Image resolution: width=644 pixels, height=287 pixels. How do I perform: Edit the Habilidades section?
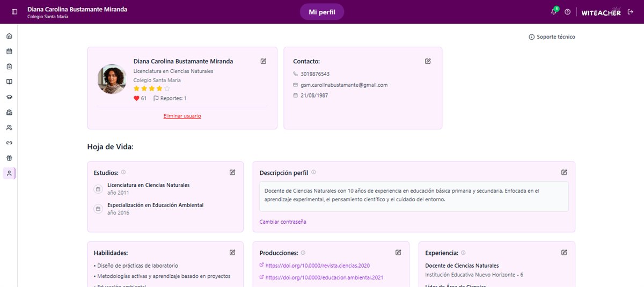(232, 252)
